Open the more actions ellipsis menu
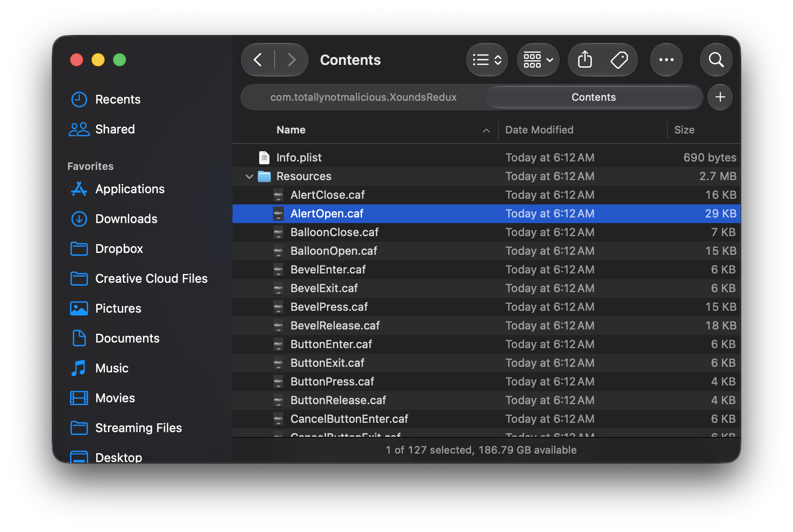Viewport: 793px width, 532px height. click(x=666, y=60)
